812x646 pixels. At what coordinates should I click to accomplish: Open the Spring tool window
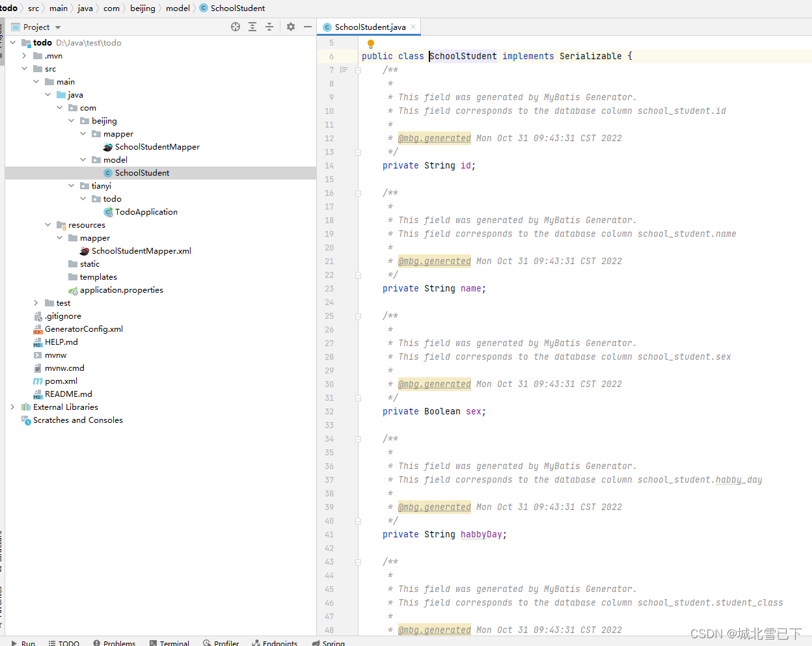[329, 643]
